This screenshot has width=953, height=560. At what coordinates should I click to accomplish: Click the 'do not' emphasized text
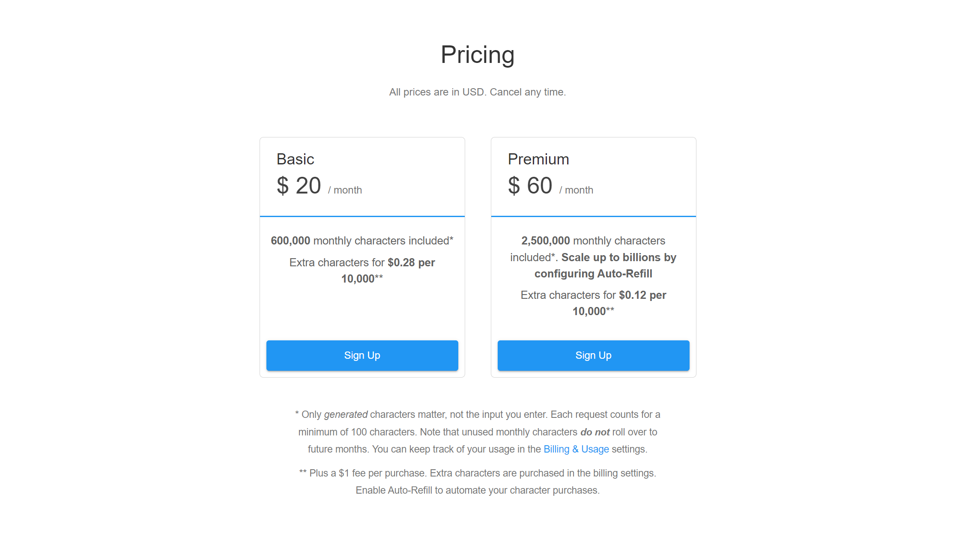tap(595, 432)
